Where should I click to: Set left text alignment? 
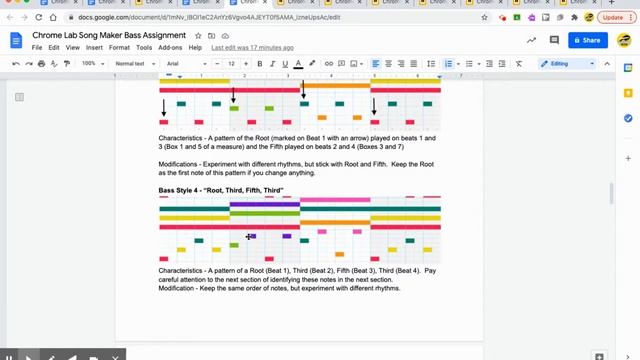pos(376,64)
